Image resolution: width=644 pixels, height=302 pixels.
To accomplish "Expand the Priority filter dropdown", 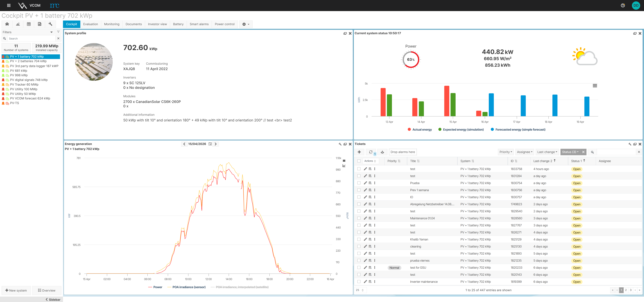I will pyautogui.click(x=506, y=152).
